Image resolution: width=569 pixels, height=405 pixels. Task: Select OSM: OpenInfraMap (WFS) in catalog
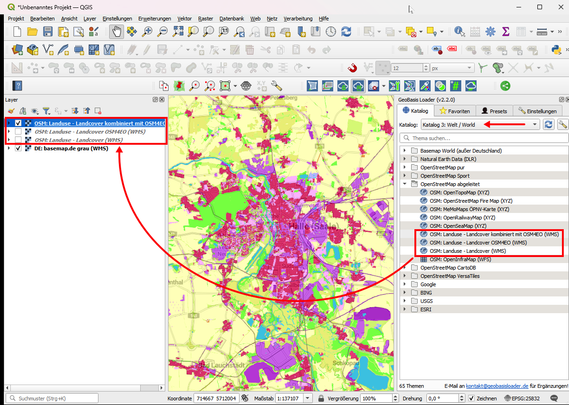tap(460, 259)
